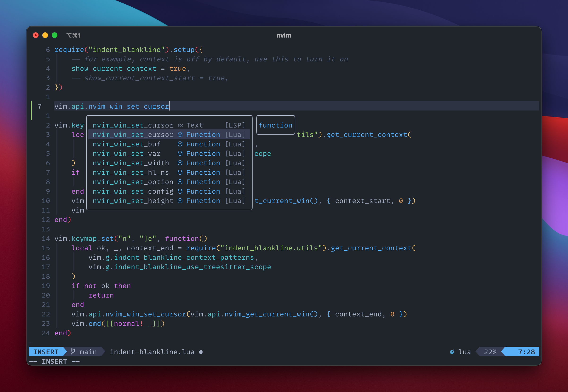The height and width of the screenshot is (392, 568).
Task: Click the abc Text kind icon
Action: pyautogui.click(x=180, y=125)
